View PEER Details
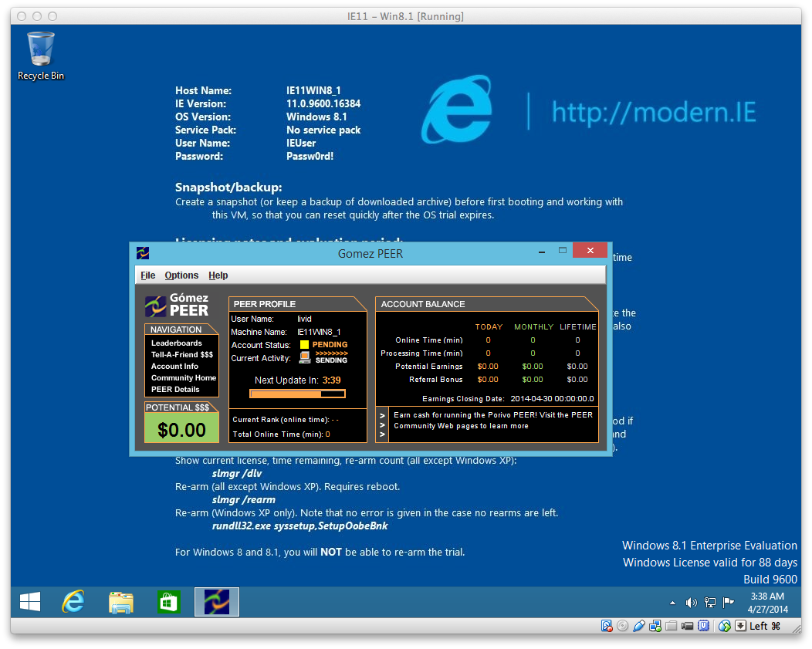812x649 pixels. coord(175,390)
